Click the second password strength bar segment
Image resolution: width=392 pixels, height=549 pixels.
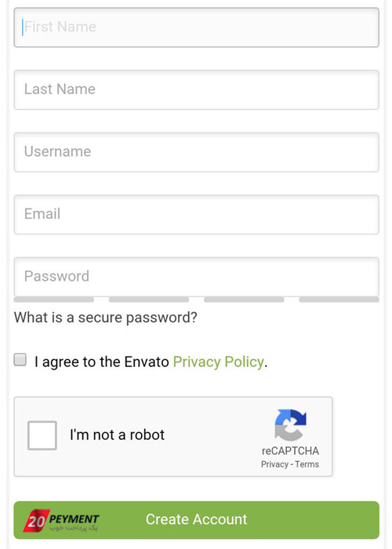tap(149, 300)
